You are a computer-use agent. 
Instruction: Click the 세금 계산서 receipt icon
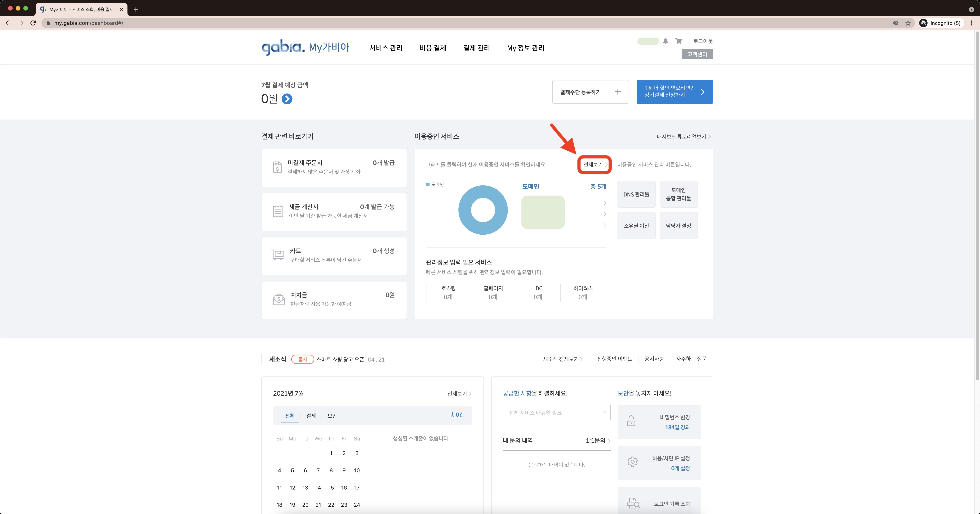coord(278,211)
